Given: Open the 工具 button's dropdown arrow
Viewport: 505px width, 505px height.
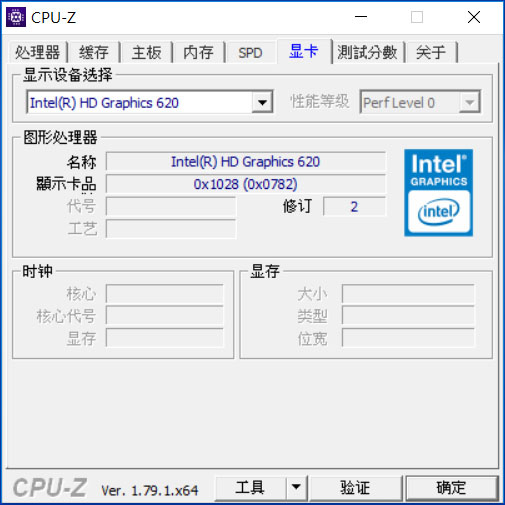Looking at the screenshot, I should (x=296, y=488).
